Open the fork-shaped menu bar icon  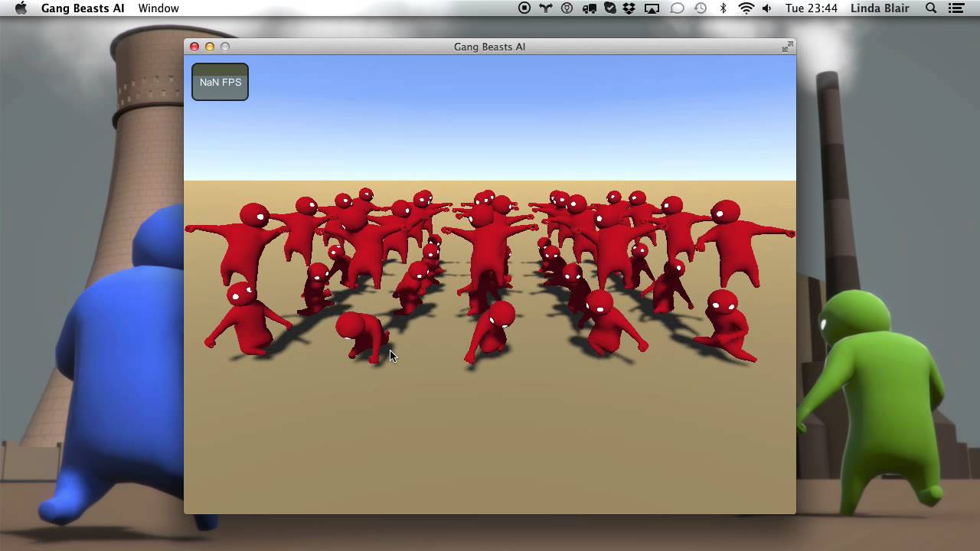(x=545, y=8)
